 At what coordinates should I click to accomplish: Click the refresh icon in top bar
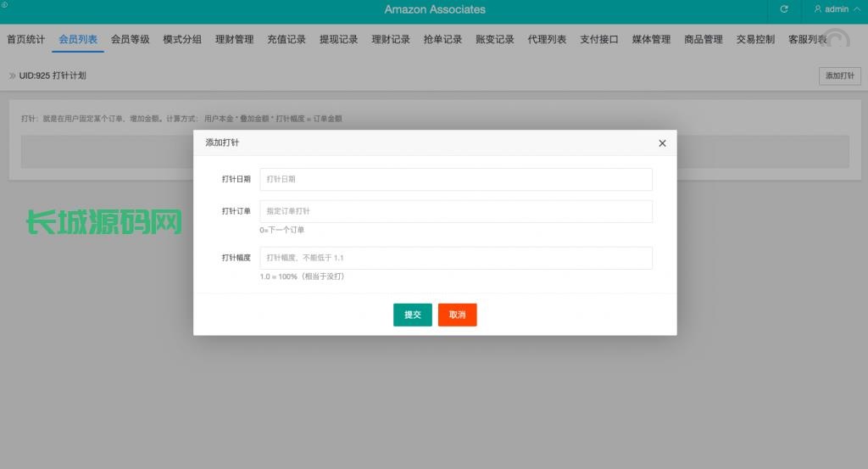click(784, 9)
